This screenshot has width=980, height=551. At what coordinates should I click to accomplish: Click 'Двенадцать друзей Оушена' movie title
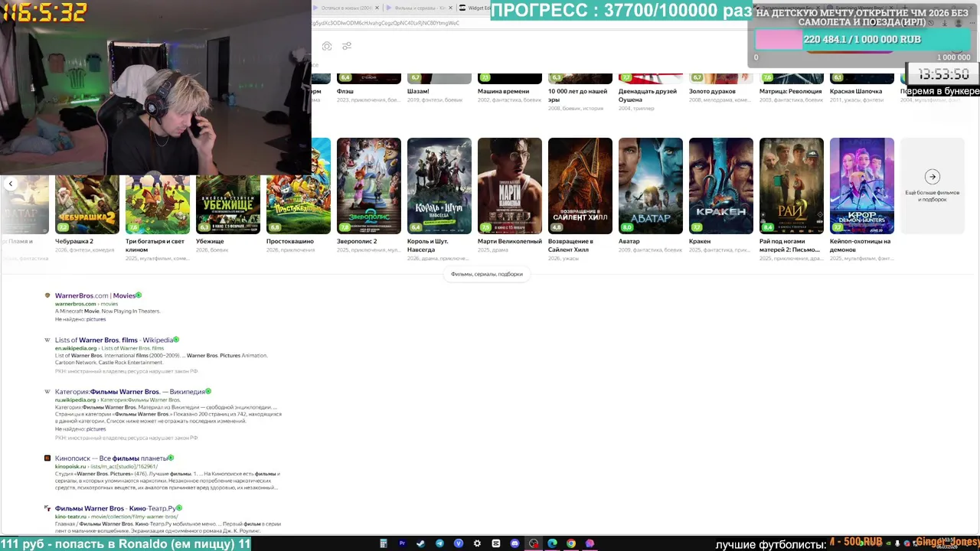point(648,95)
